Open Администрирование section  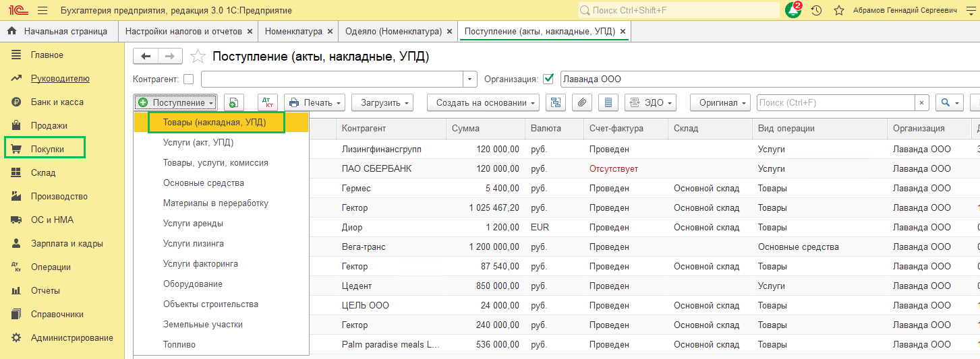[x=71, y=337]
